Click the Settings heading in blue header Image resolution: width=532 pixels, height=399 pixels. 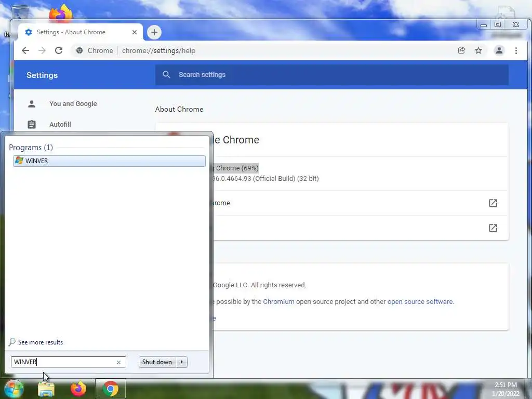coord(42,75)
